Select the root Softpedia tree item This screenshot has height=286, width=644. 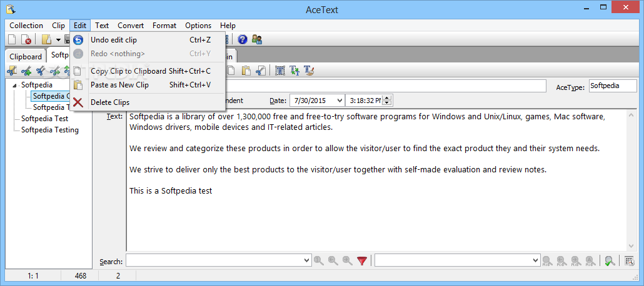click(36, 86)
